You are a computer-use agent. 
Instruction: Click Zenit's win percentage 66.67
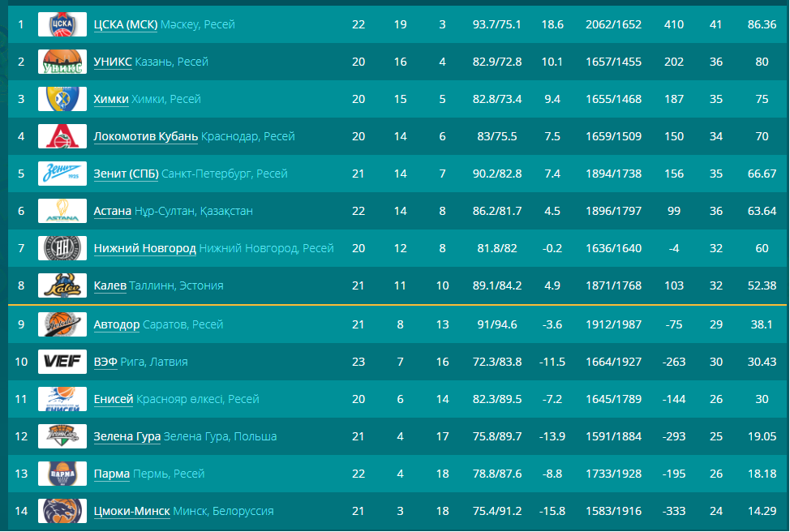pyautogui.click(x=762, y=174)
